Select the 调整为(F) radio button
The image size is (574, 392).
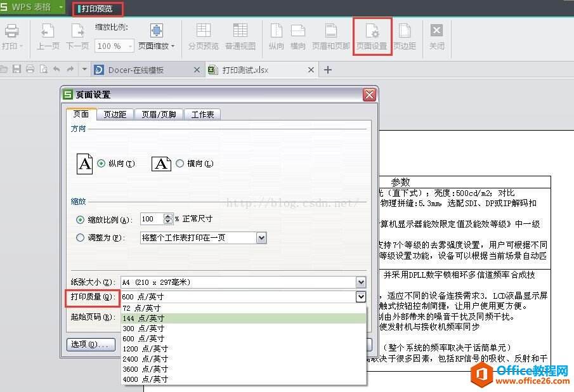click(x=80, y=237)
